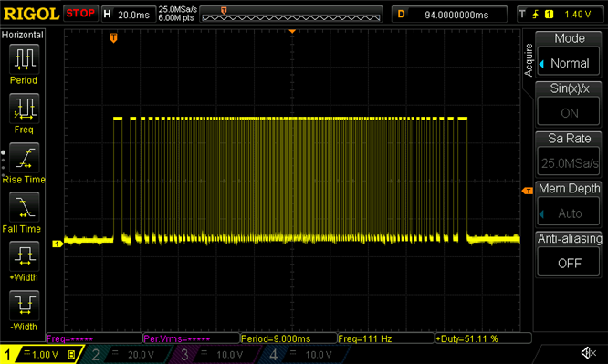This screenshot has height=364, width=608.
Task: Click the channel 1 ground level marker
Action: [x=58, y=244]
